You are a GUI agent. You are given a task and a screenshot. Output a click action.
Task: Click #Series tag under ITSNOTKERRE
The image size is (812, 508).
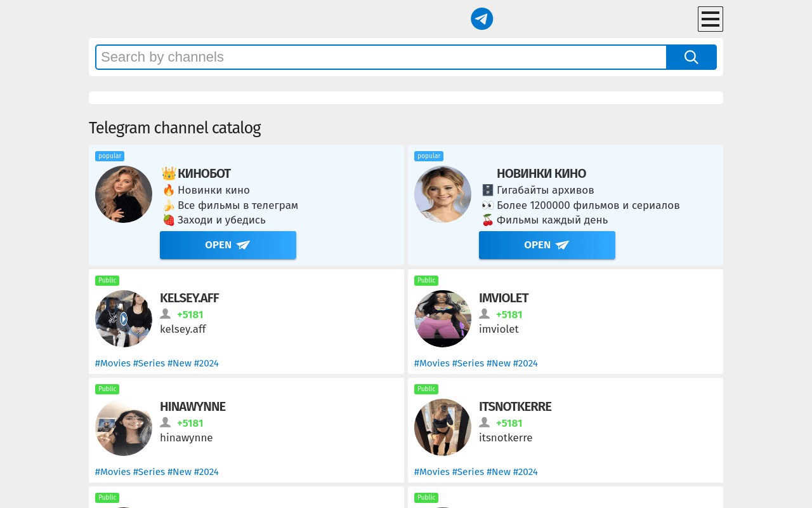click(468, 472)
